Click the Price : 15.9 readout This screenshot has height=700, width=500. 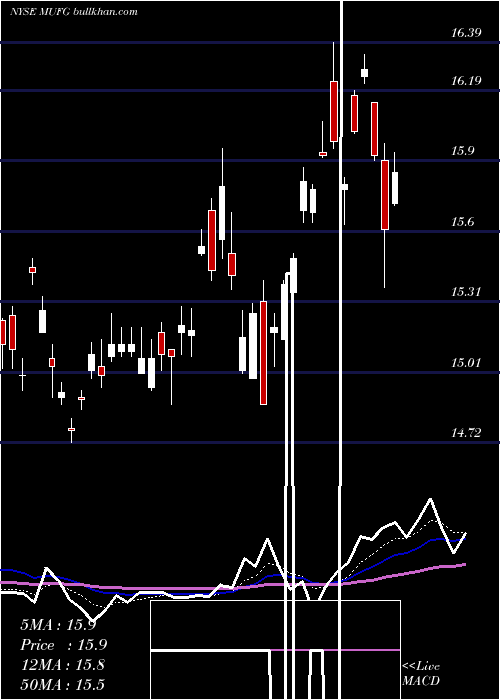point(64,645)
